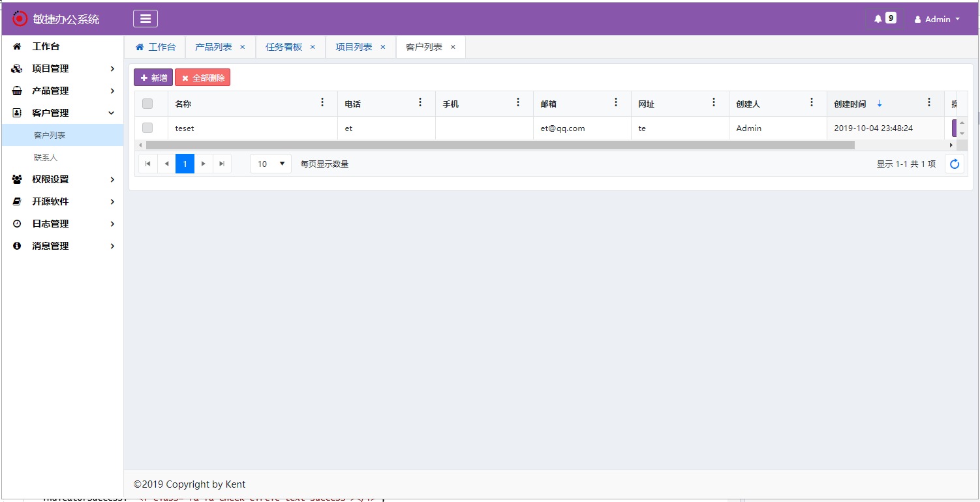980x502 pixels.
Task: Click the 新增 button
Action: pos(153,78)
